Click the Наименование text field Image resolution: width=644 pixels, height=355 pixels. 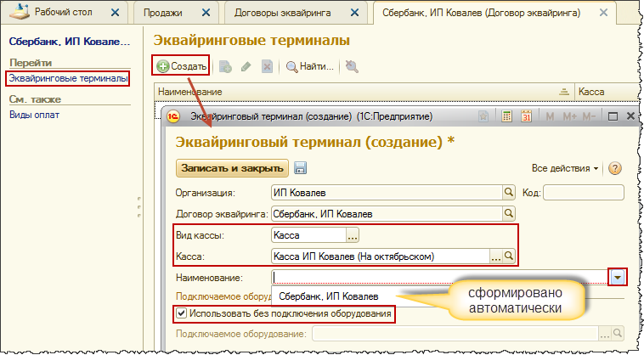(x=441, y=278)
